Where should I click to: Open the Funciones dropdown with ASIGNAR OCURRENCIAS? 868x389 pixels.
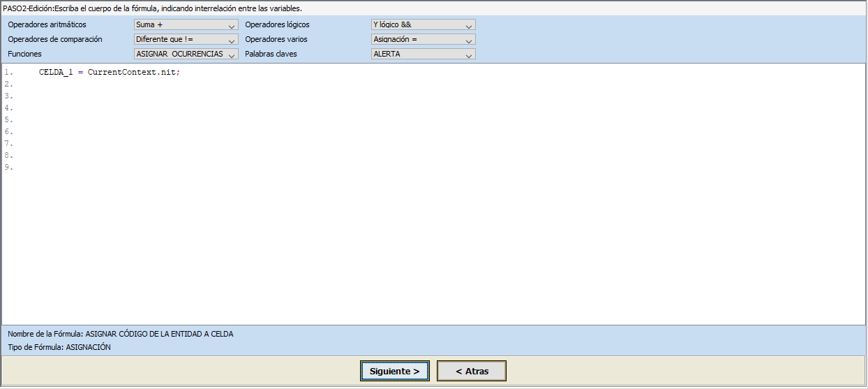[x=186, y=54]
